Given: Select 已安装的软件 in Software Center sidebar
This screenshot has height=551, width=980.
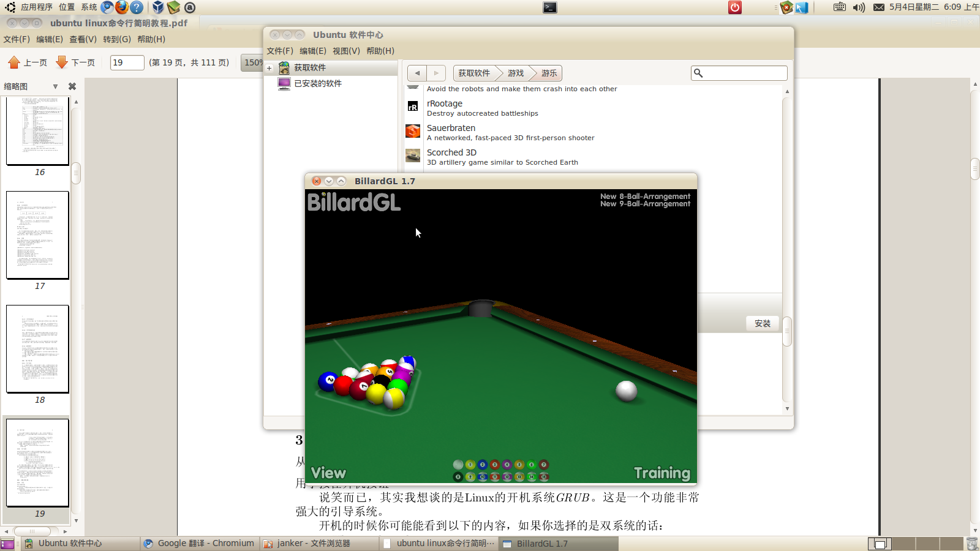Looking at the screenshot, I should pyautogui.click(x=318, y=83).
